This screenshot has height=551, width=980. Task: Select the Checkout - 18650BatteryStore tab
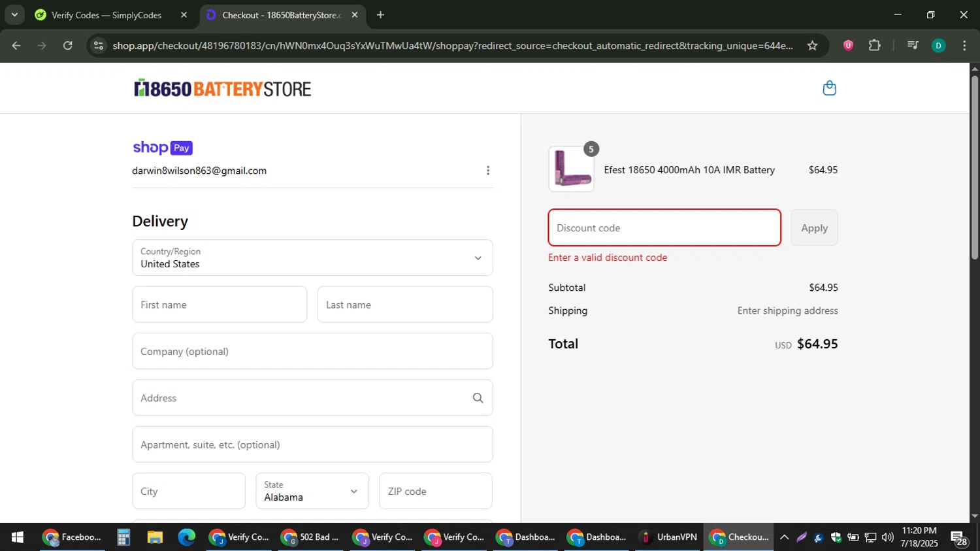pyautogui.click(x=282, y=15)
